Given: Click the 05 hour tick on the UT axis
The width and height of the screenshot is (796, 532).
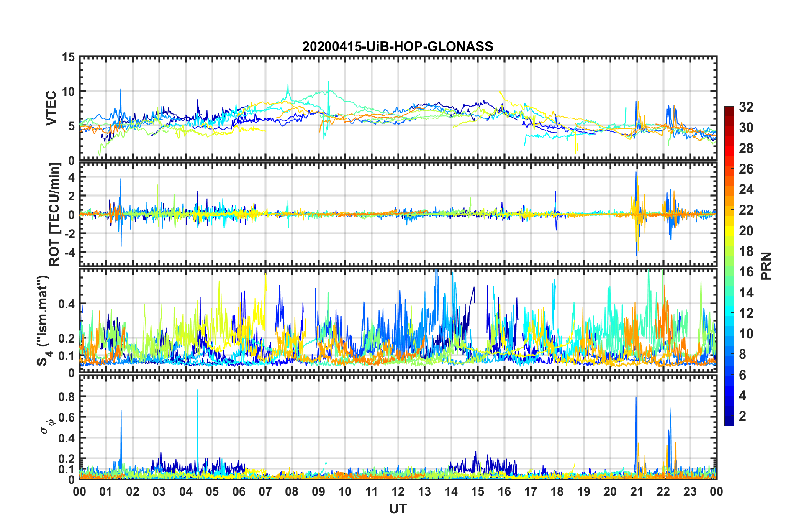Looking at the screenshot, I should [212, 491].
